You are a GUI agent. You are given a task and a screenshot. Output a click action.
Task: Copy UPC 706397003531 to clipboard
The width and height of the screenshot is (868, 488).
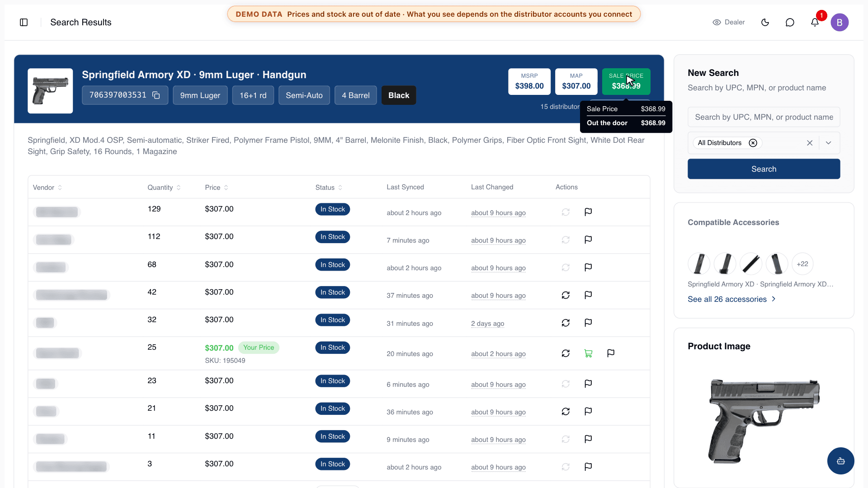click(x=156, y=95)
